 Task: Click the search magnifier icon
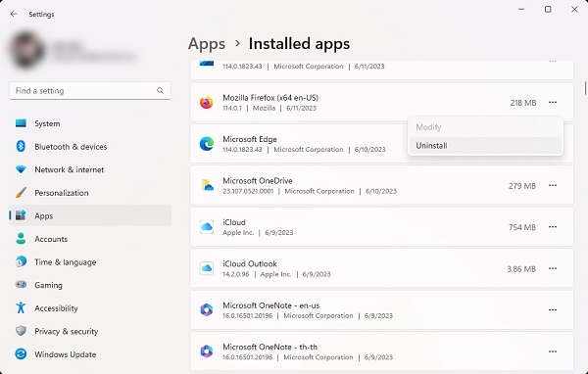[x=160, y=91]
